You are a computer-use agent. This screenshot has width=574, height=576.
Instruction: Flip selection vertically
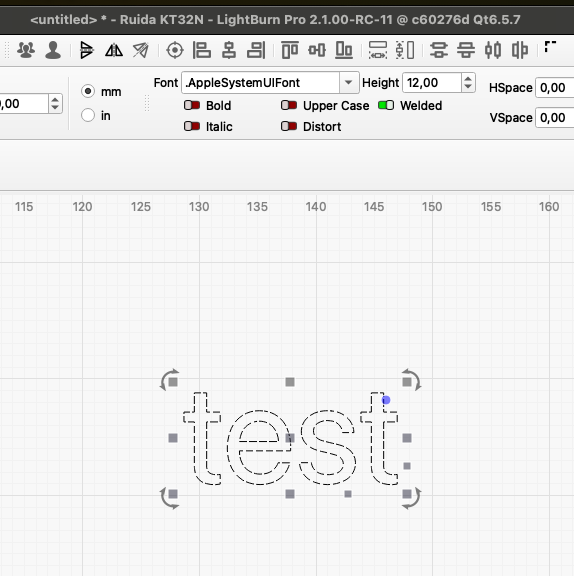pyautogui.click(x=87, y=50)
